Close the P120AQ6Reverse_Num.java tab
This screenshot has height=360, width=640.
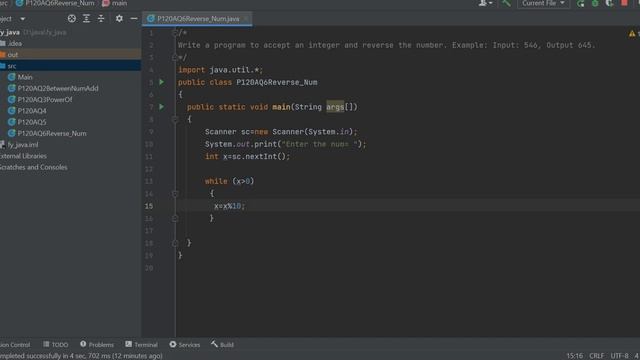pos(246,19)
